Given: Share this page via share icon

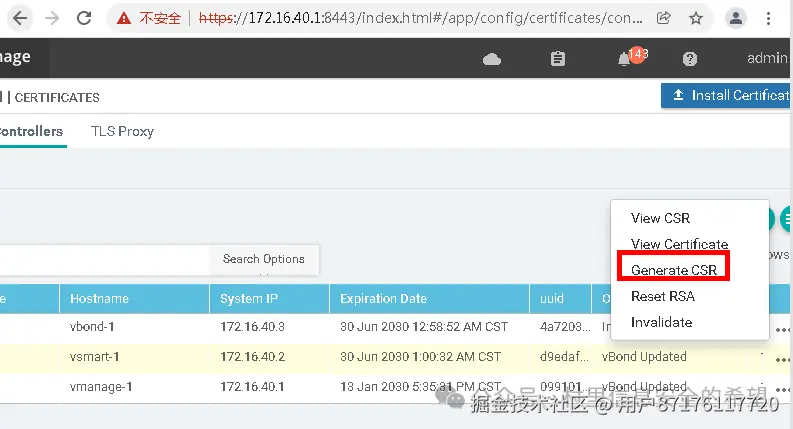Looking at the screenshot, I should 664,19.
